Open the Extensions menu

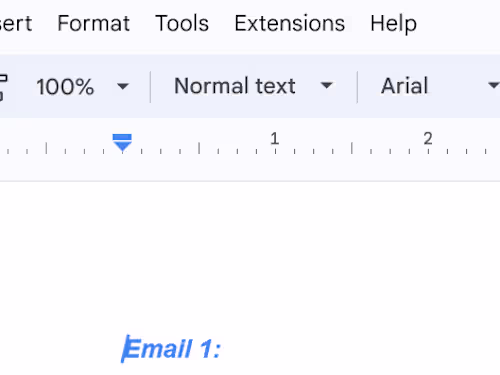pos(290,23)
